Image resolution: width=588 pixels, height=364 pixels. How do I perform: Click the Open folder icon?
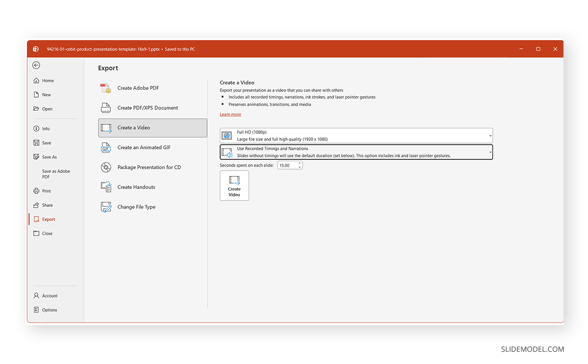(36, 109)
